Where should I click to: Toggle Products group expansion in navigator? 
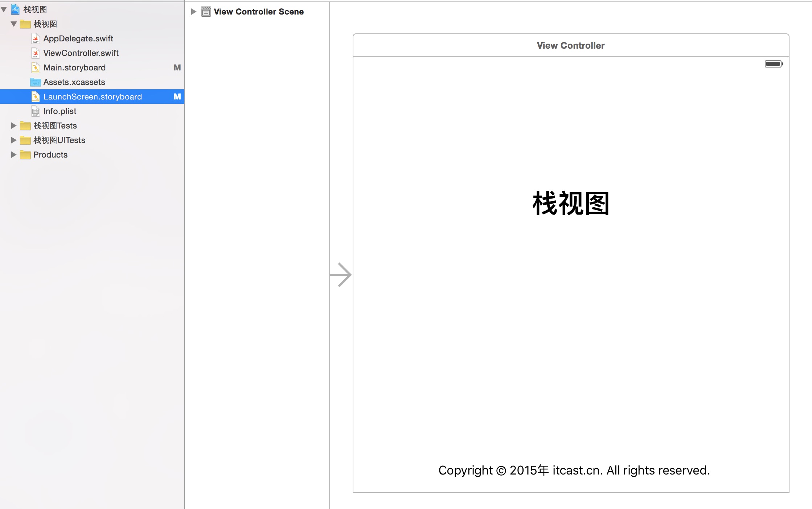pos(13,154)
